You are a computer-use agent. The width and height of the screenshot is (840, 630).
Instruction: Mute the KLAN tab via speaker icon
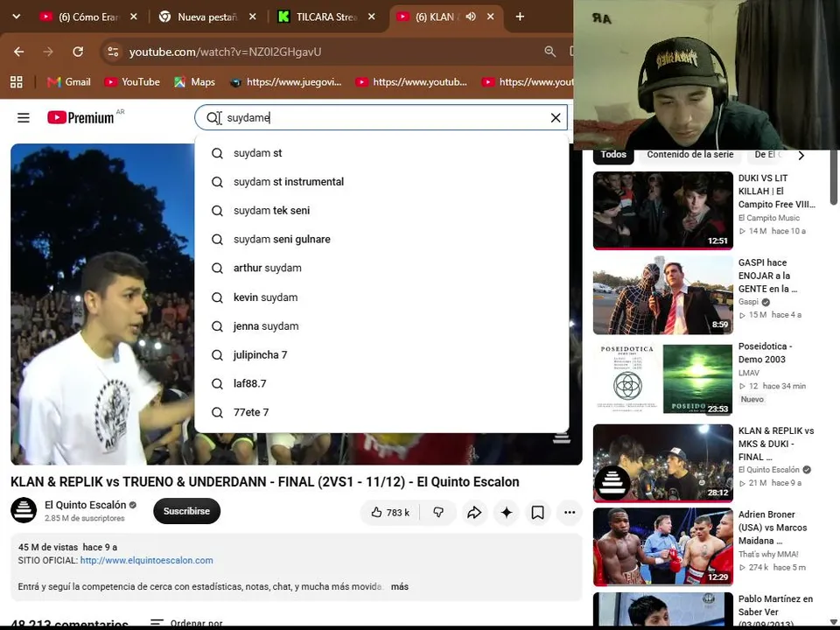point(471,17)
